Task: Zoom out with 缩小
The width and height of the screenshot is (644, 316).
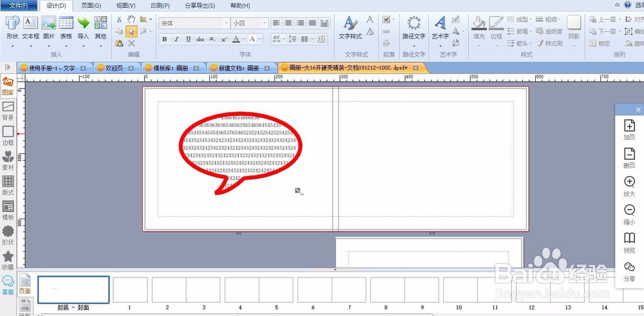Action: pos(629,215)
